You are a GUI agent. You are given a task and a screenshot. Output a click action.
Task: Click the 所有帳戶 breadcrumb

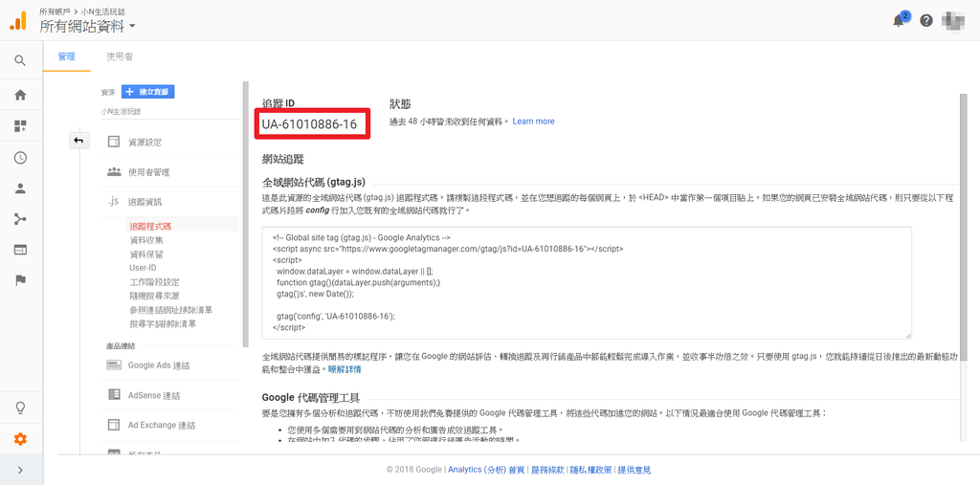[55, 11]
